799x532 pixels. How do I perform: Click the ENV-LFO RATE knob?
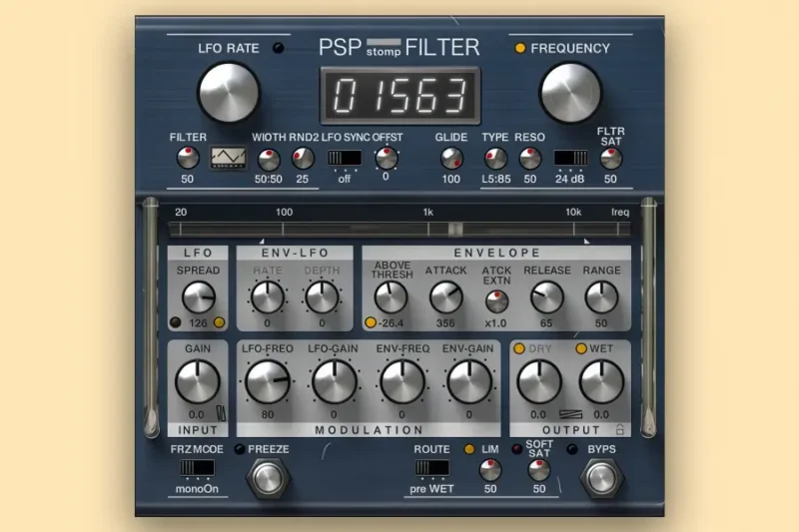(267, 297)
